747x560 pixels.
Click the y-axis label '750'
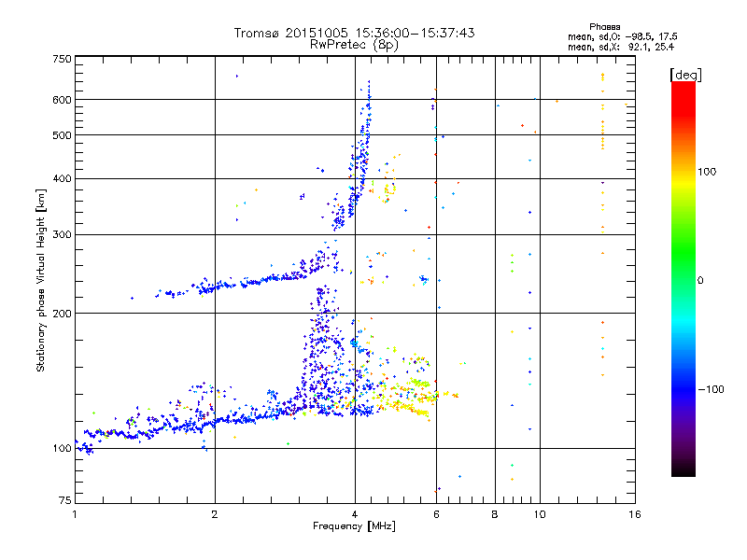[x=62, y=59]
